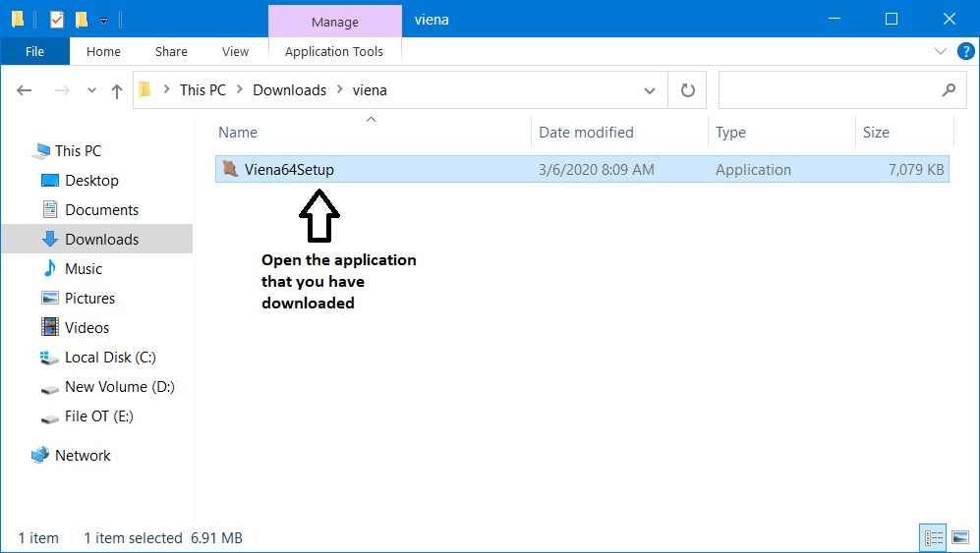The image size is (980, 553).
Task: Go up one folder level
Action: [117, 91]
